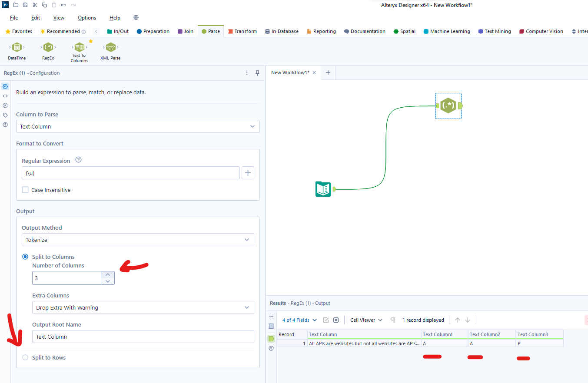The image size is (588, 383).
Task: Increase the Number of Columns value
Action: pos(108,274)
